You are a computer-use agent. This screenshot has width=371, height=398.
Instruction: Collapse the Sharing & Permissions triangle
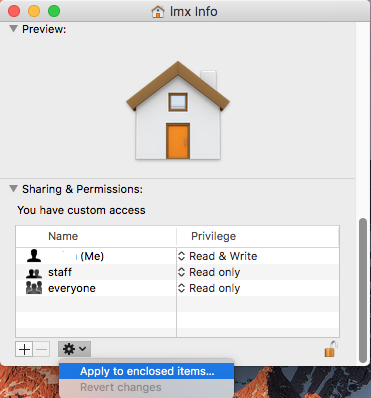point(13,189)
